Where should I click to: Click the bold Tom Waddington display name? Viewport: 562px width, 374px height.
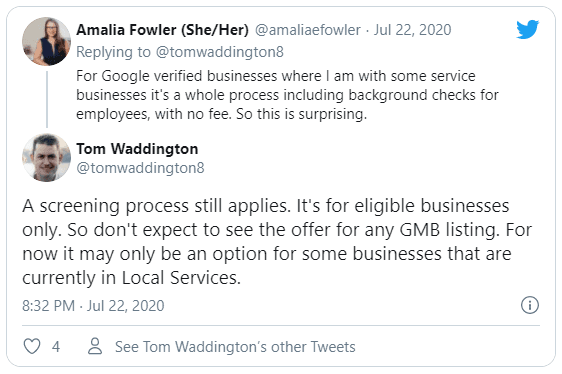(137, 149)
